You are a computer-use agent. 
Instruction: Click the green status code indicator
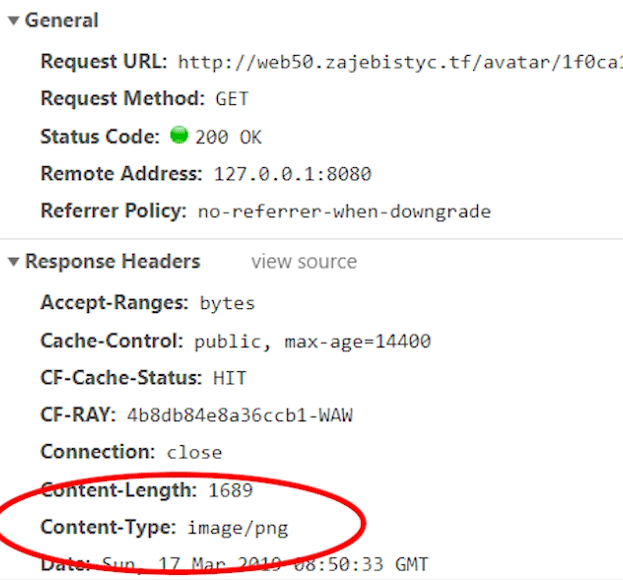(179, 135)
